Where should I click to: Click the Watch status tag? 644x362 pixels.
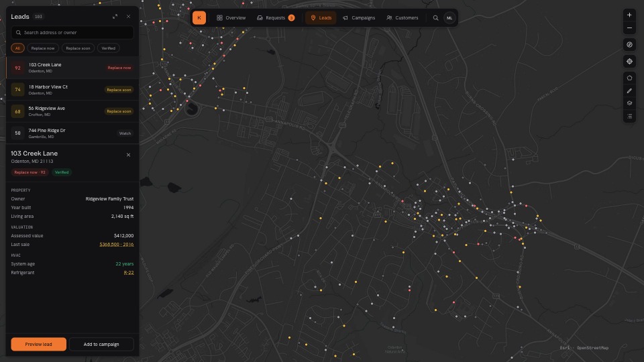click(125, 133)
